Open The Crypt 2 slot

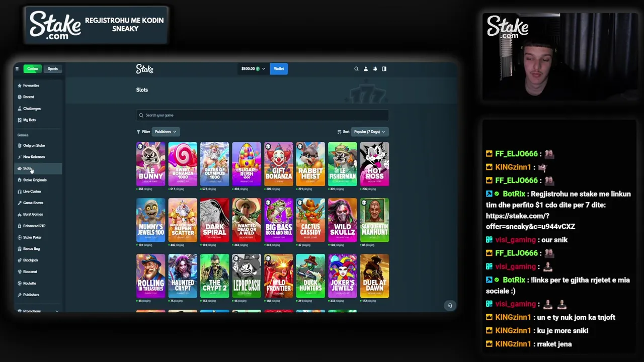pos(214,276)
